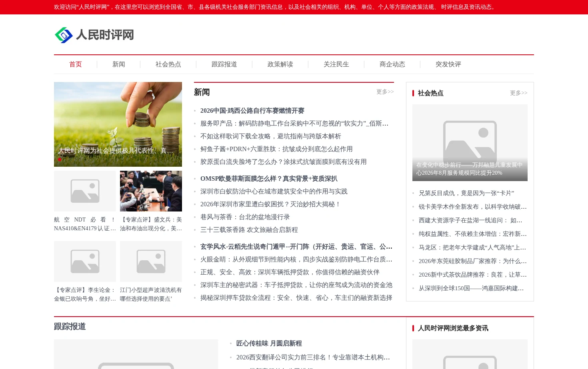
Task: Click 更多>> in the 社会热点 panel
Action: point(518,93)
